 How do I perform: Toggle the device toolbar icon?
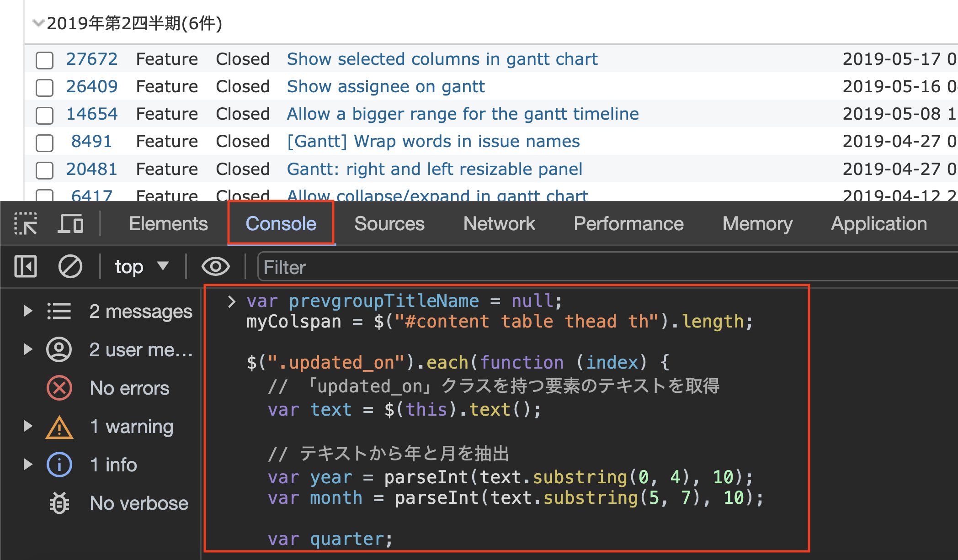pyautogui.click(x=70, y=224)
